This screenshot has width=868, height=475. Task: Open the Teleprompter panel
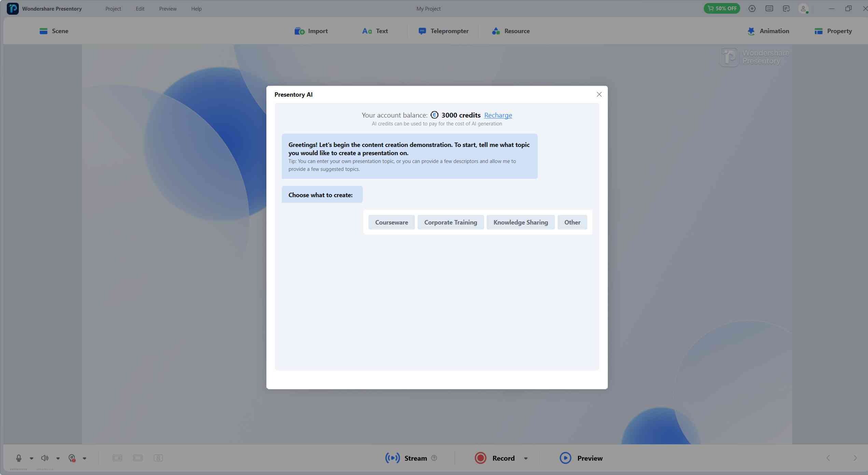tap(443, 31)
